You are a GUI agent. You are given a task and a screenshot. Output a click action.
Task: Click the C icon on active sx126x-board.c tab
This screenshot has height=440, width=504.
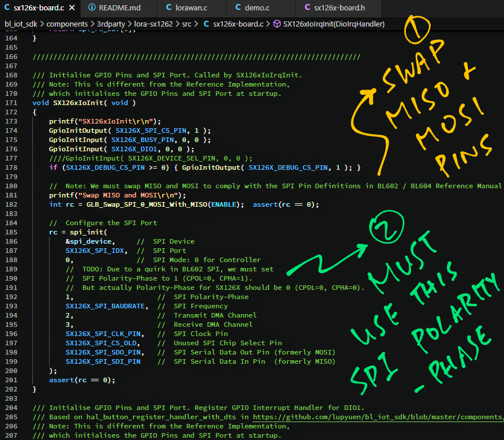(x=7, y=8)
